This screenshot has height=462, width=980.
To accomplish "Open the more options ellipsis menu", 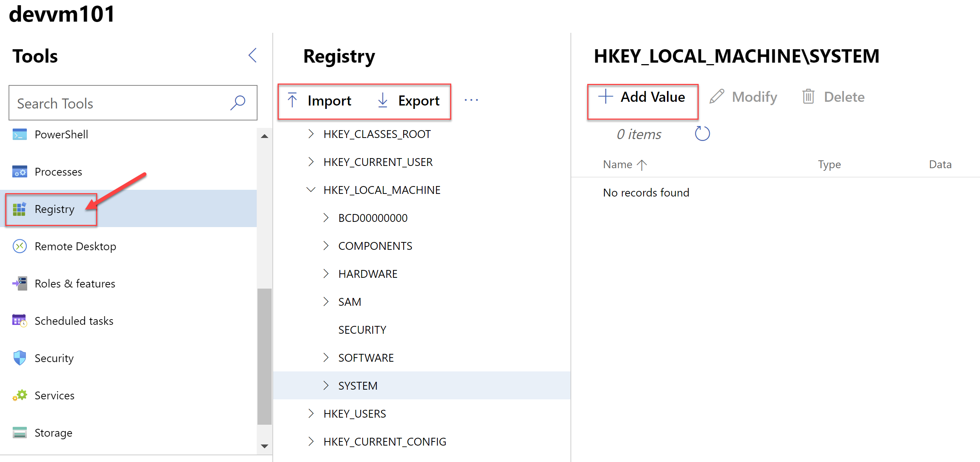I will coord(471,100).
